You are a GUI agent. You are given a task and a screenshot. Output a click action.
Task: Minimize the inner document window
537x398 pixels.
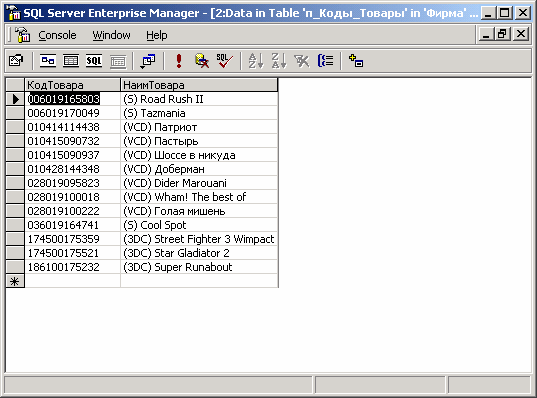(486, 34)
